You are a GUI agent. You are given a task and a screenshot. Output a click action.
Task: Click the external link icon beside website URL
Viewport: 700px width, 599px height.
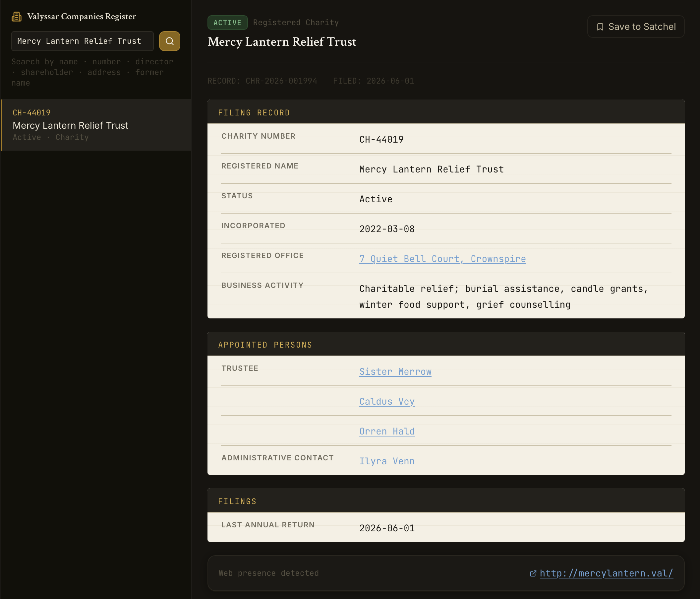click(x=533, y=573)
